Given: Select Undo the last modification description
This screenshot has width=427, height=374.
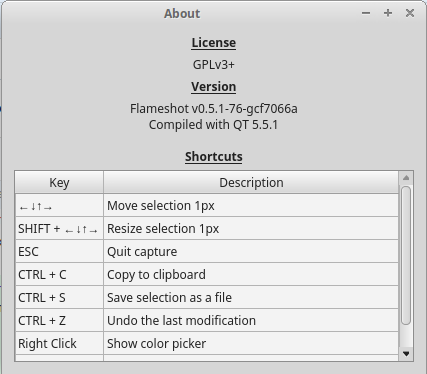Looking at the screenshot, I should [x=251, y=321].
